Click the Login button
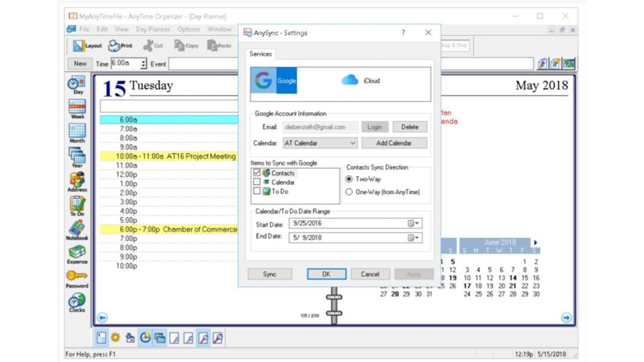Screen dimensions: 644x362 [x=375, y=127]
